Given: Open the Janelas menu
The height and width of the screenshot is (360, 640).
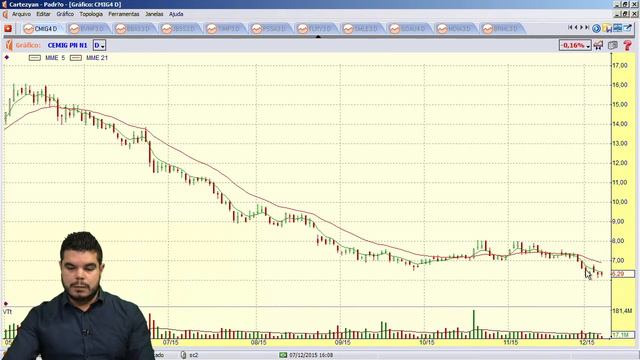Looking at the screenshot, I should coord(154,14).
